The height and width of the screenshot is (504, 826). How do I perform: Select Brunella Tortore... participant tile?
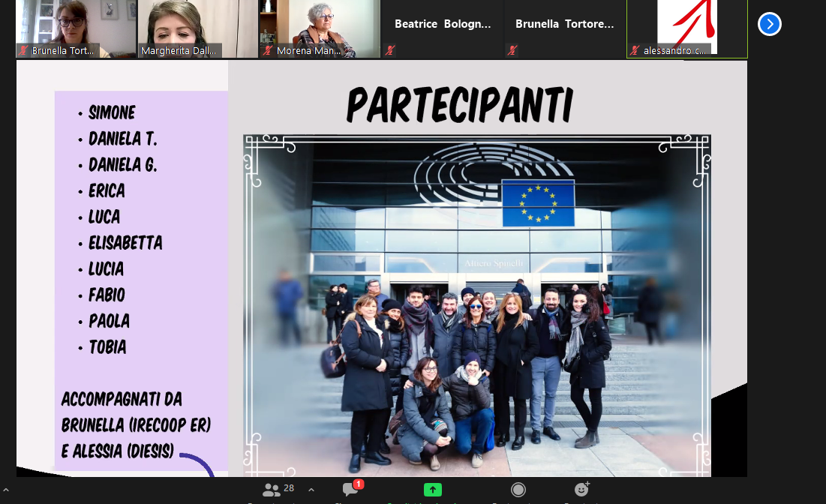click(x=564, y=29)
